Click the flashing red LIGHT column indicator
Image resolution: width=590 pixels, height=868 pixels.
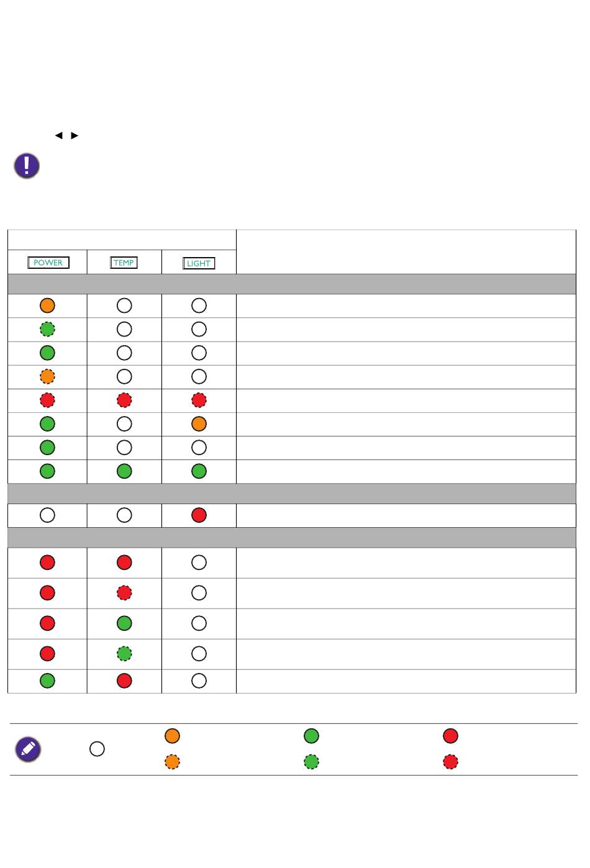point(199,400)
